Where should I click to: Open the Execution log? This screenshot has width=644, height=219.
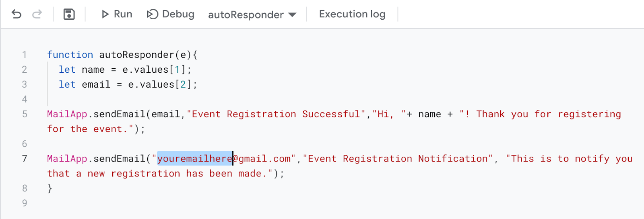coord(352,14)
